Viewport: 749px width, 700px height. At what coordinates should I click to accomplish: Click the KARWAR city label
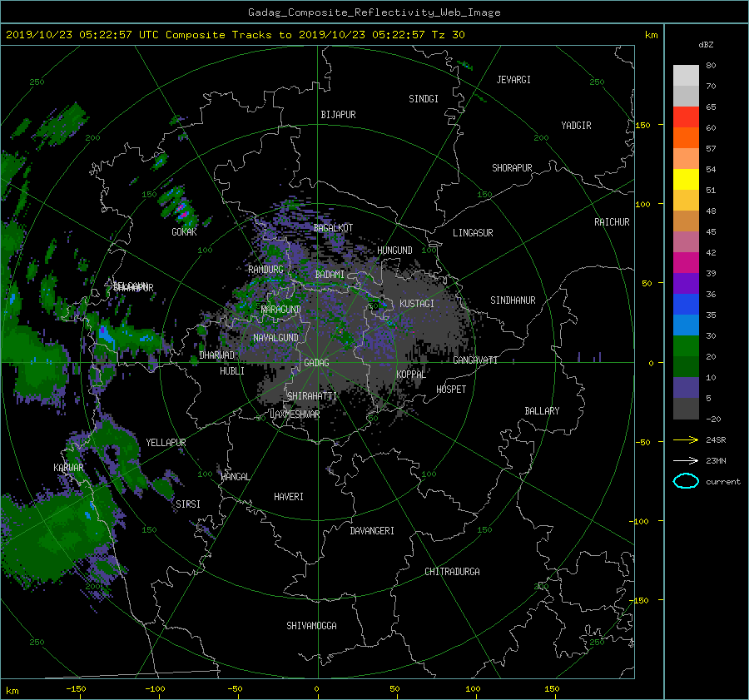click(68, 468)
